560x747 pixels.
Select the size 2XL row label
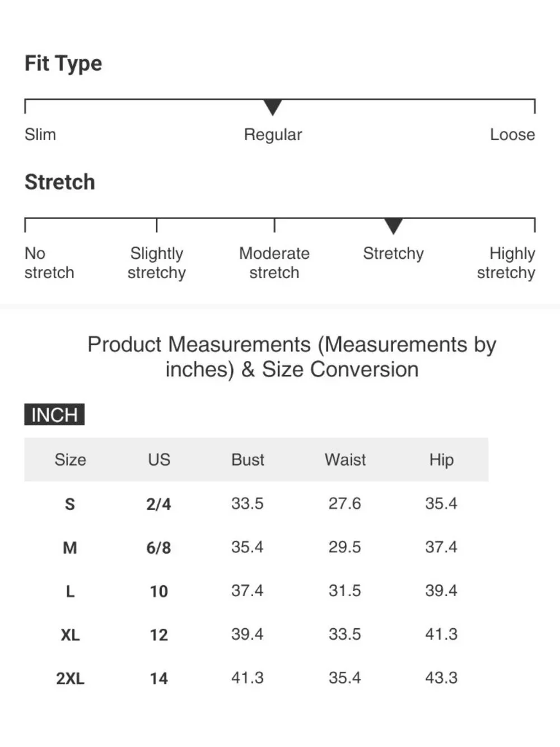tap(70, 679)
